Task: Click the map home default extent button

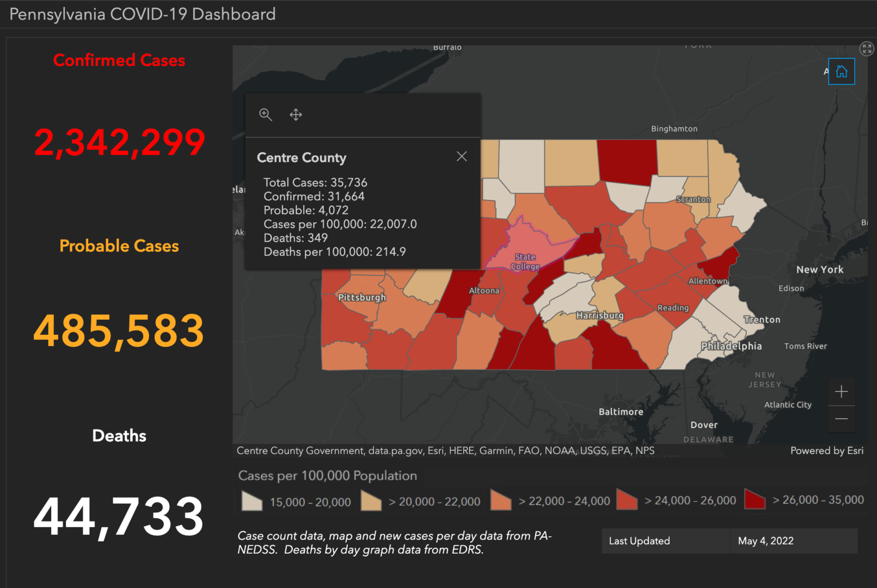Action: point(841,71)
